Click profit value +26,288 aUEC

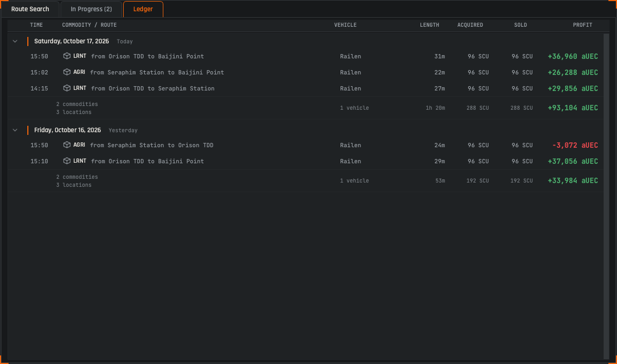point(573,72)
